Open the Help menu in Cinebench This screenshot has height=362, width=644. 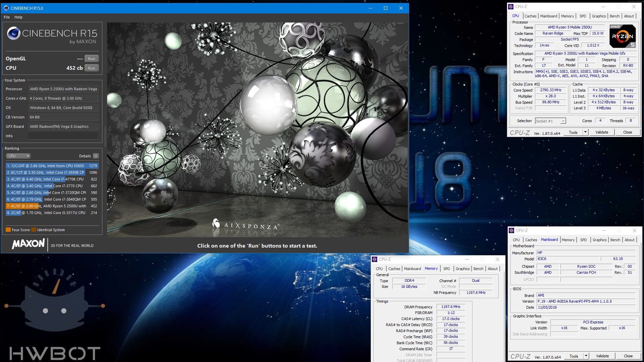click(x=18, y=17)
